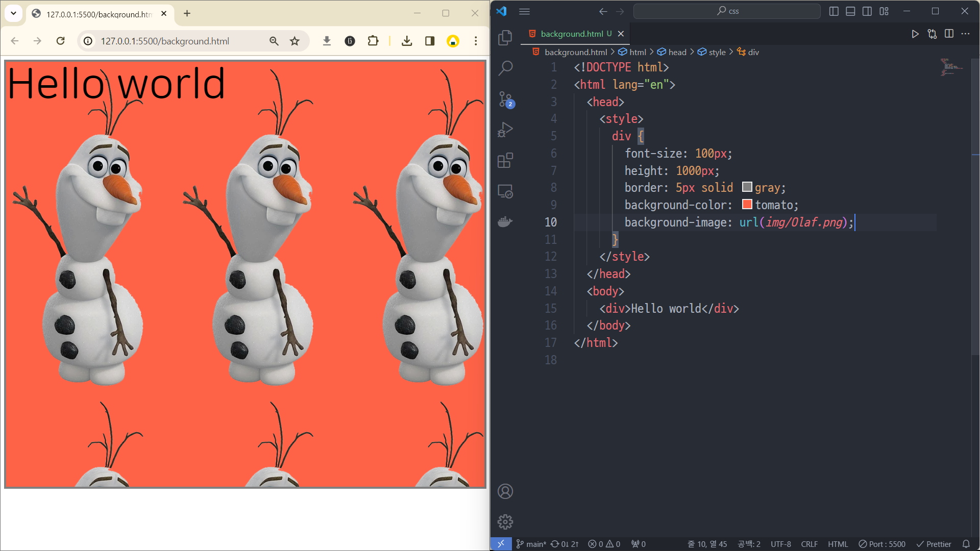This screenshot has width=980, height=551.
Task: Expand the style breadcrumb item
Action: tap(717, 52)
